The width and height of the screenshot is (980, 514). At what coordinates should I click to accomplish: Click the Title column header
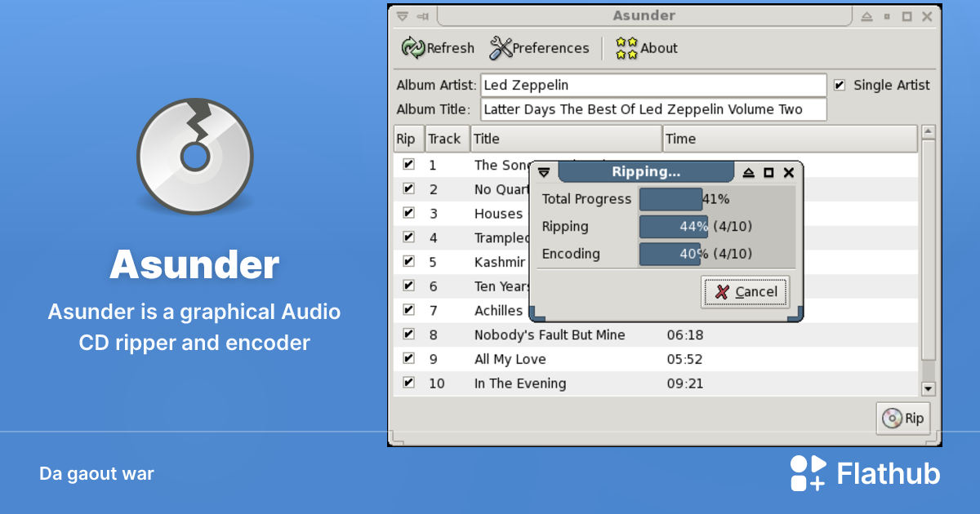(567, 138)
